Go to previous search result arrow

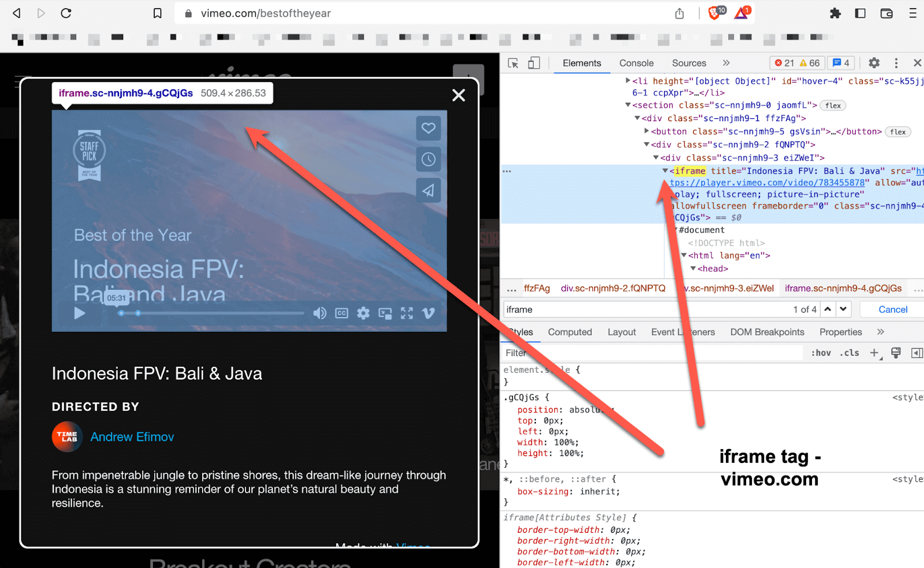point(828,309)
